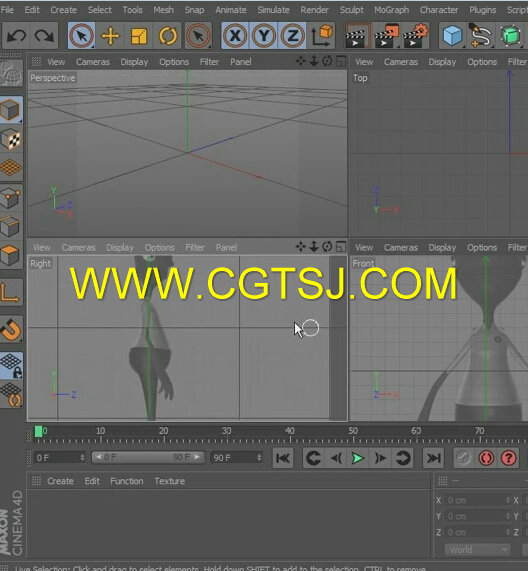Screen dimensions: 528x571
Task: Go to end of animation
Action: 433,458
